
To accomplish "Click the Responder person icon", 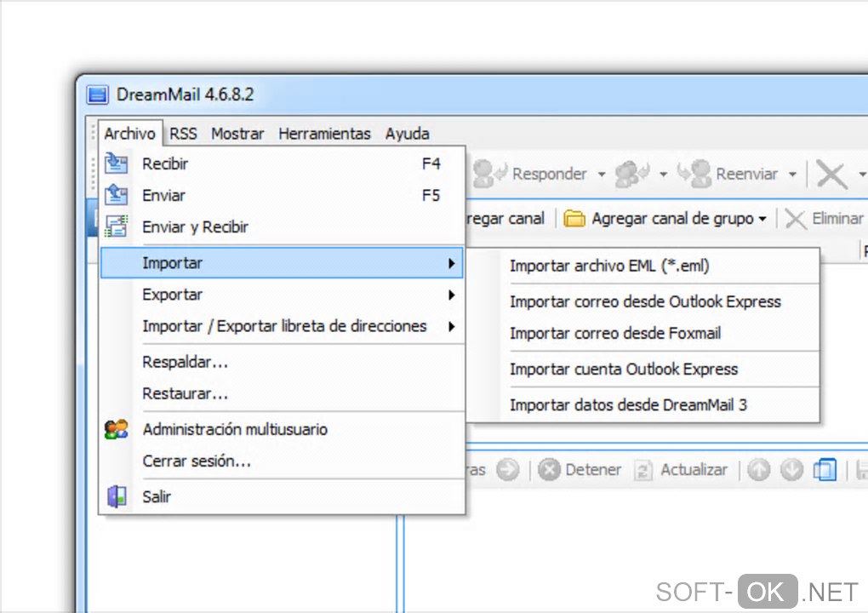I will click(489, 174).
